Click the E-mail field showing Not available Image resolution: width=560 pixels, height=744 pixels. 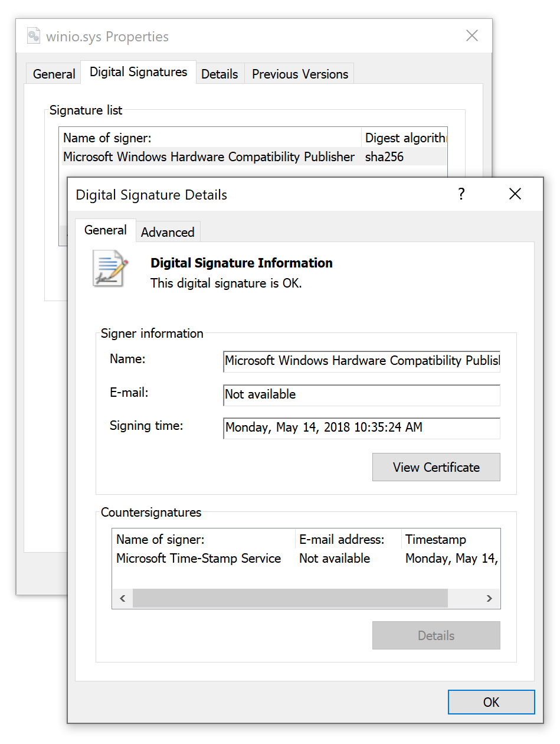click(362, 395)
